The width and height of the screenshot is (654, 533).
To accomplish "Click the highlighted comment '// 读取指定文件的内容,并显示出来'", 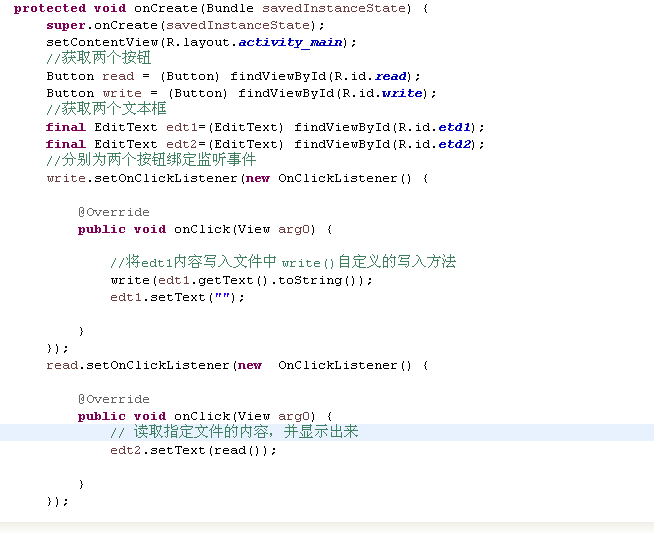I will (234, 432).
